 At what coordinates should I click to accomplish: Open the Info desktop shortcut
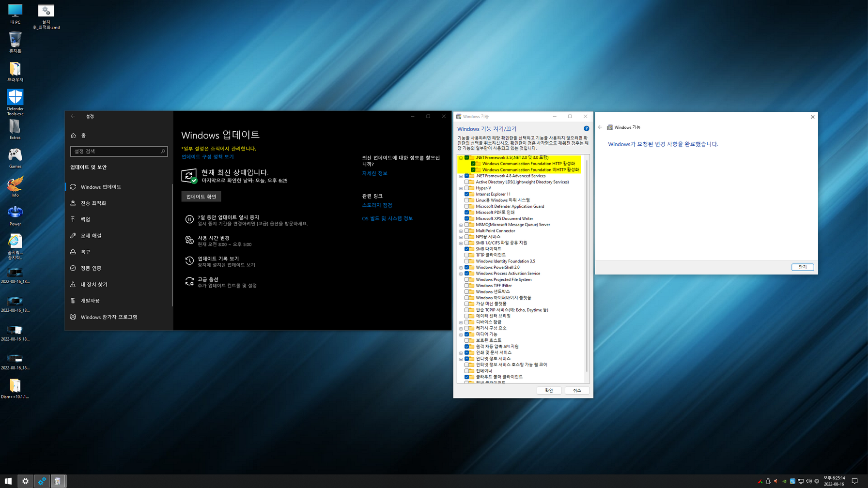coord(15,187)
